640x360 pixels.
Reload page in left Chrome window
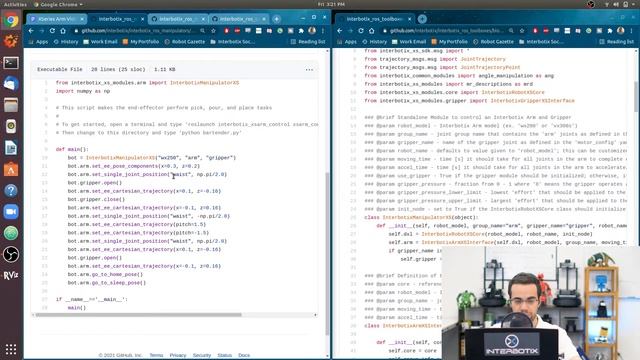point(52,31)
